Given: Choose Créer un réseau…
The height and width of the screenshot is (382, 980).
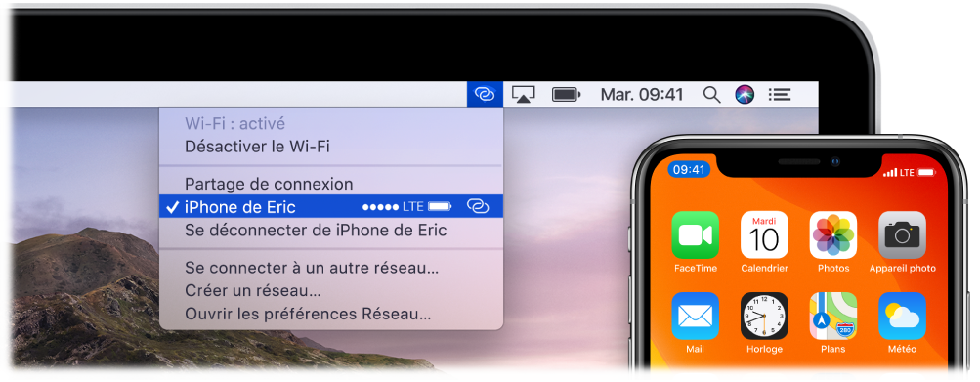Looking at the screenshot, I should [331, 291].
